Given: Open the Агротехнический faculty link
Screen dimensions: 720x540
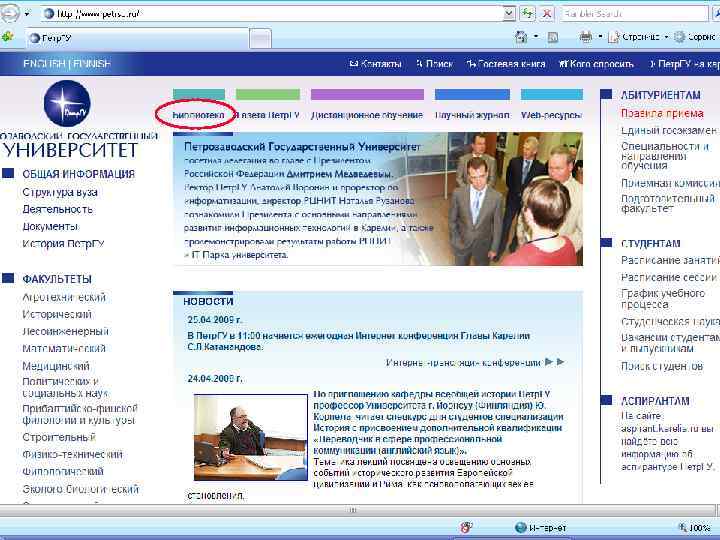Looking at the screenshot, I should pyautogui.click(x=64, y=297).
